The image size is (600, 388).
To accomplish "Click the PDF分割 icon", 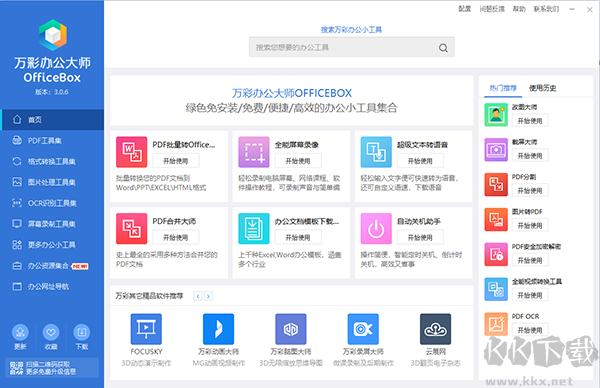I will click(x=496, y=184).
